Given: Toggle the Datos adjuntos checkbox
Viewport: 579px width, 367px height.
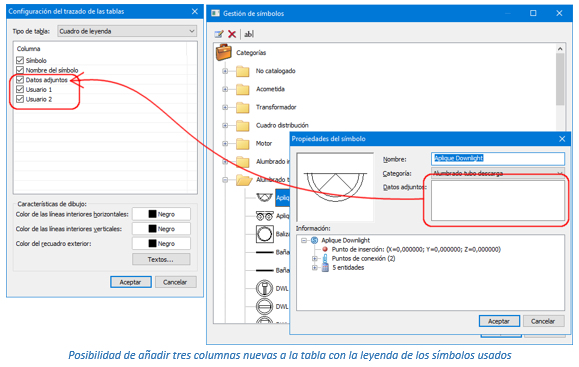Looking at the screenshot, I should (x=20, y=80).
